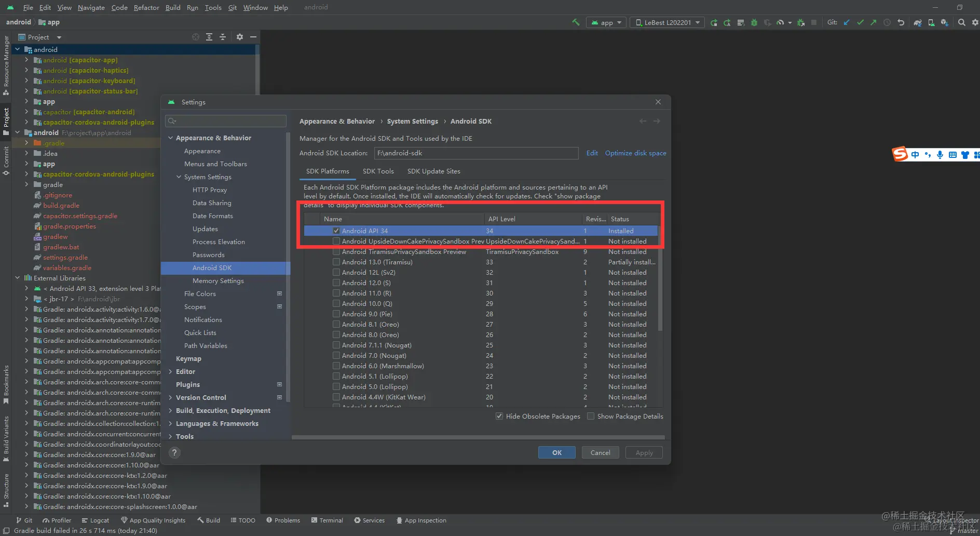Check the Android 12L (Sv2) checkbox
The height and width of the screenshot is (536, 980).
(336, 273)
